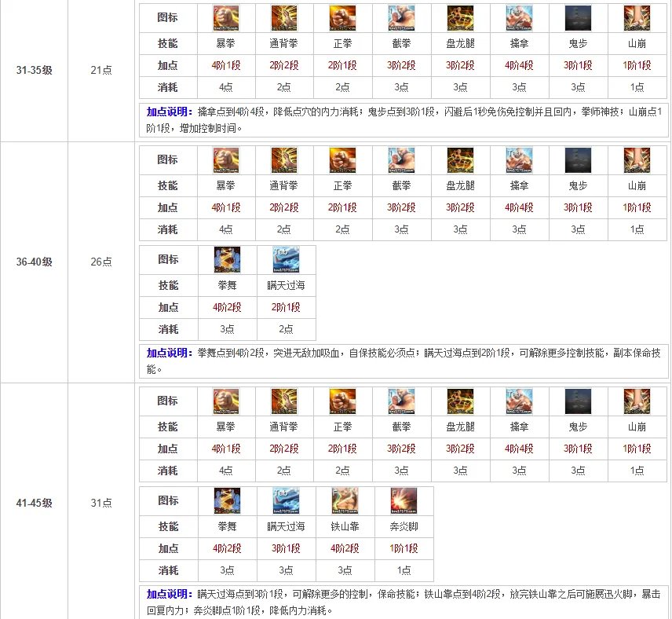The image size is (672, 619).
Task: Click the 盘龙腿 icon in the 36-40级 table
Action: click(x=460, y=160)
